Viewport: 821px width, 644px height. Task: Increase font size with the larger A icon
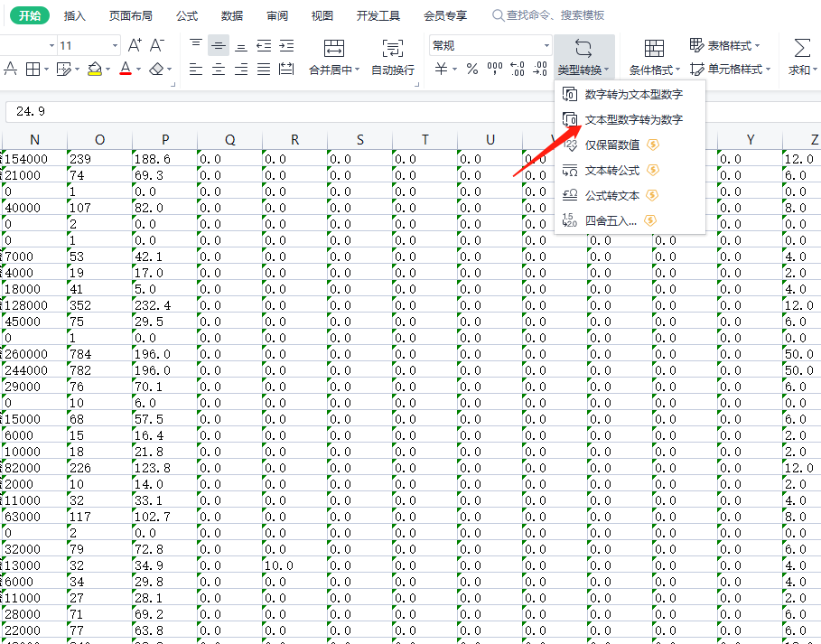pyautogui.click(x=135, y=45)
